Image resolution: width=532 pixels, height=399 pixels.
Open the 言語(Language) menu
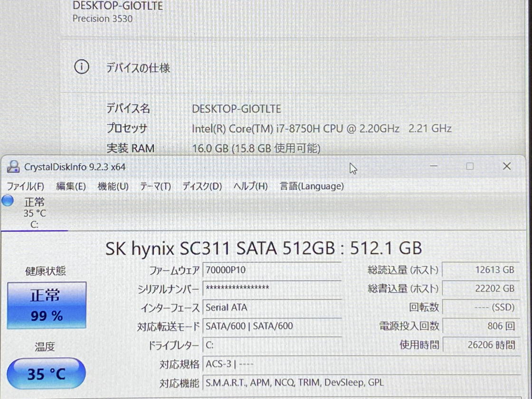312,186
